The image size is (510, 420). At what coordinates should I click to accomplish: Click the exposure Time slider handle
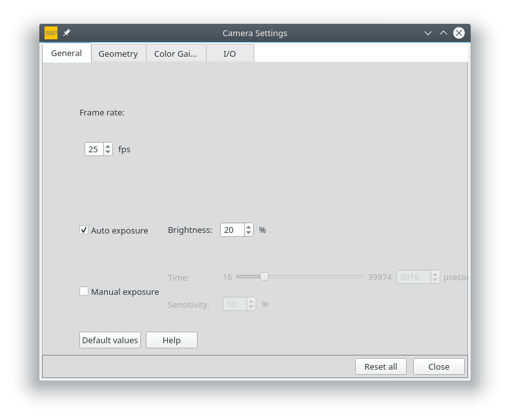pos(264,276)
